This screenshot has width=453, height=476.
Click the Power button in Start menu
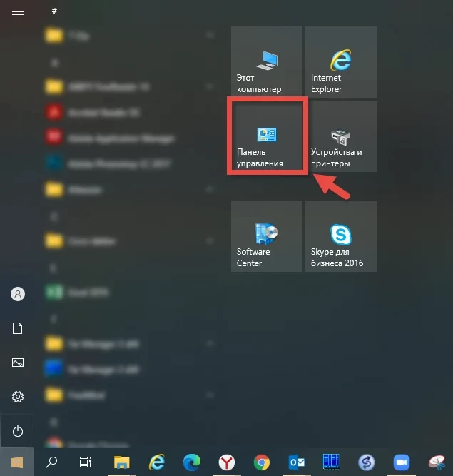tap(18, 431)
